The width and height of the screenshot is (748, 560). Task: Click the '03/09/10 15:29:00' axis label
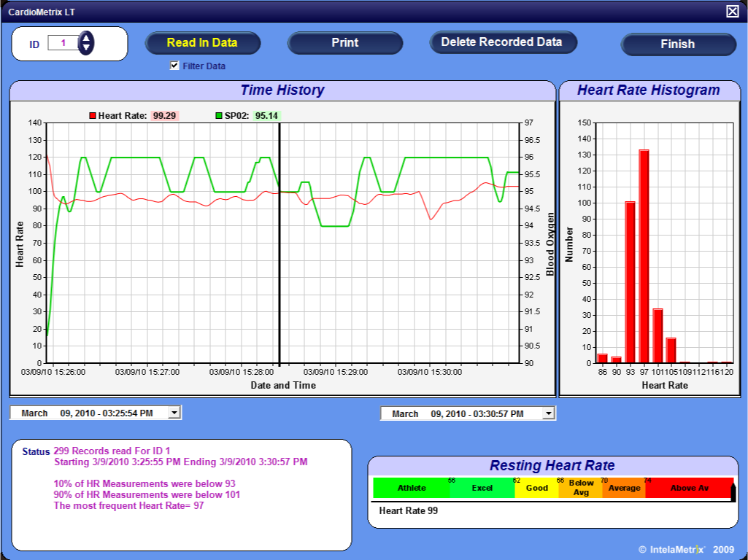(336, 372)
